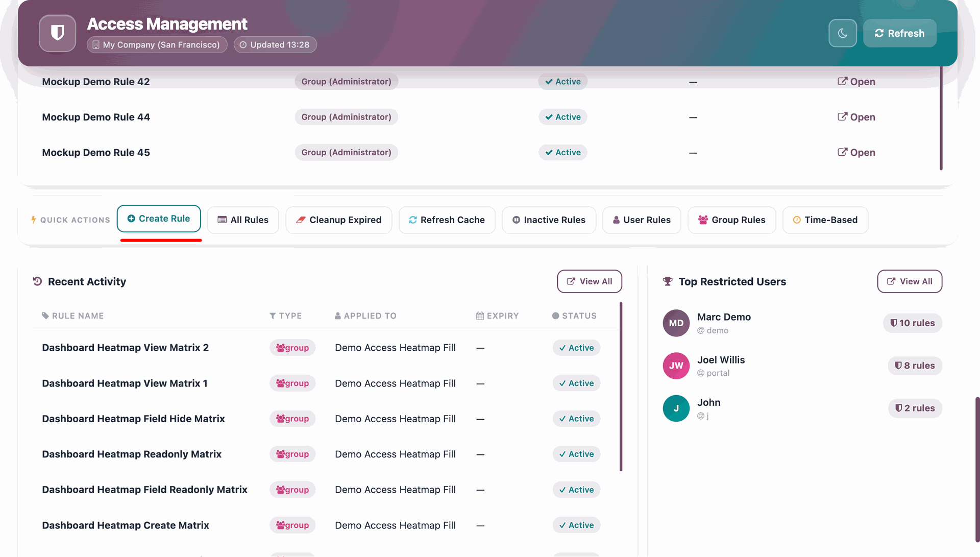Click the trophy icon beside Top Restricted Users
The height and width of the screenshot is (557, 980).
pos(668,281)
